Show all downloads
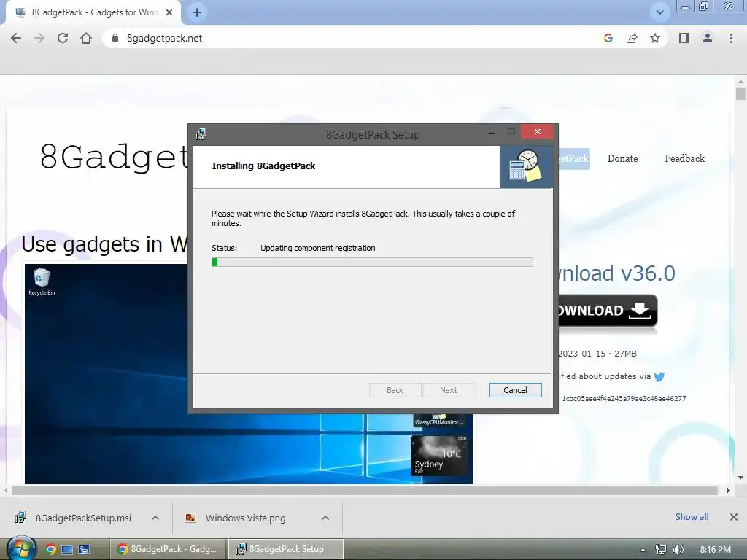Screen dimensions: 747x560 (x=692, y=517)
